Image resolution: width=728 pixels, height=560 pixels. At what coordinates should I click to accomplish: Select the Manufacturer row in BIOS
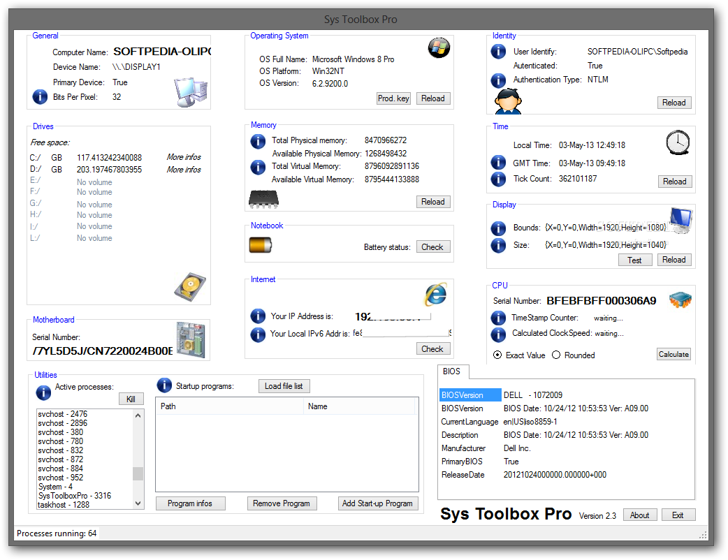point(463,448)
